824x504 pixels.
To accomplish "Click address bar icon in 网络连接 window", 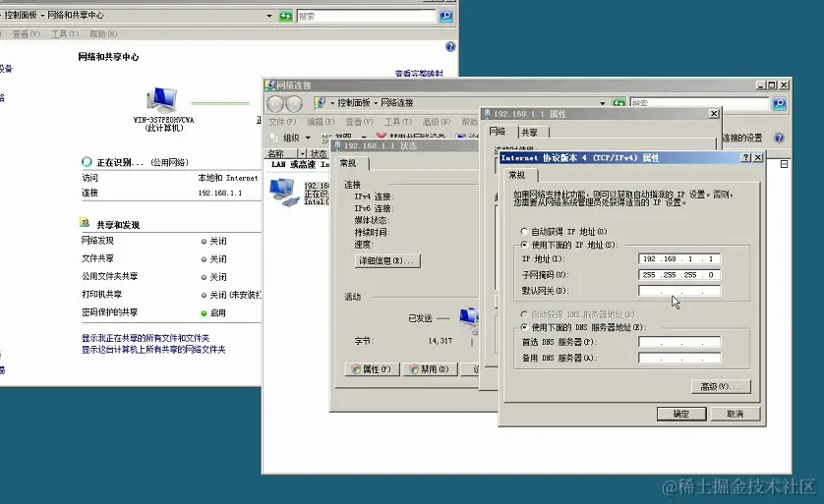I will [320, 103].
